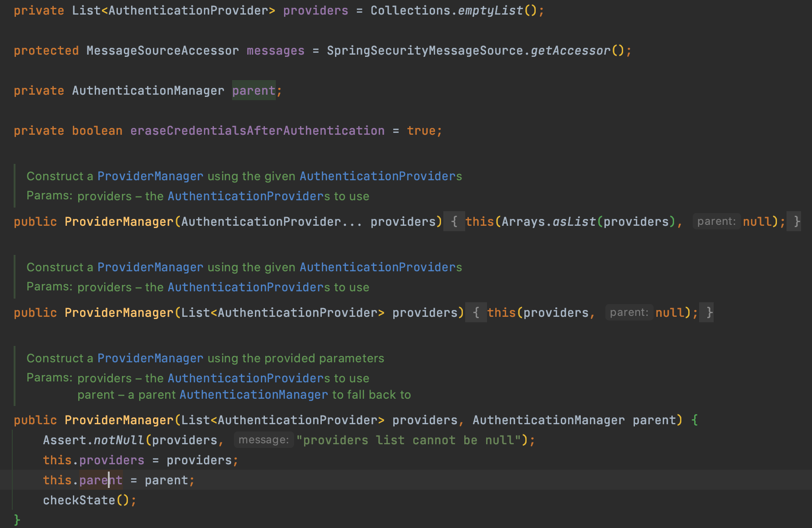Viewport: 812px width, 528px height.
Task: Click the 'emptyList' method call
Action: [490, 10]
